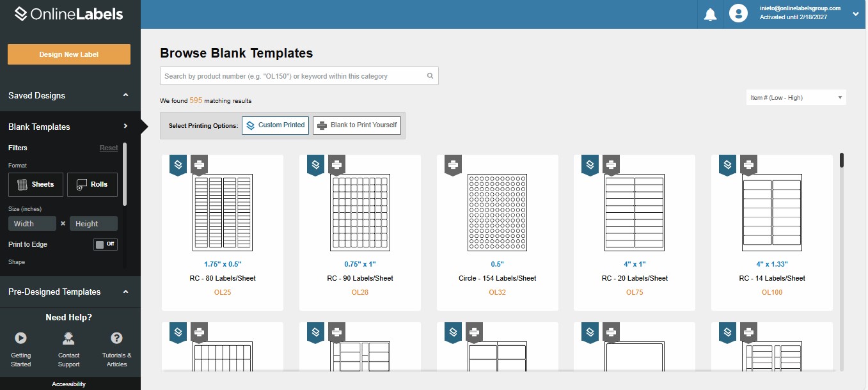Click custom printed badge on OL100 card
868x390 pixels.
[x=727, y=164]
